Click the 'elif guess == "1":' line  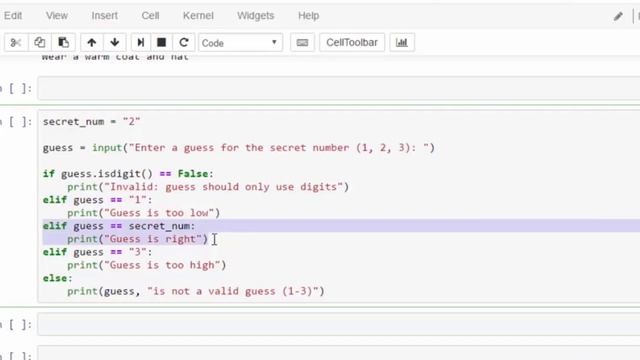98,200
